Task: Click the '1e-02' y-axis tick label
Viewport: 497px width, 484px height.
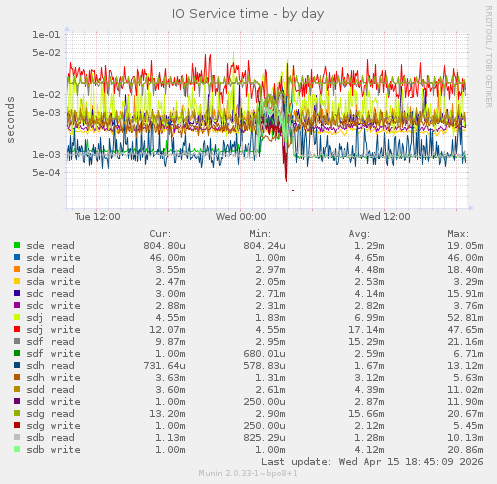Action: pyautogui.click(x=46, y=94)
